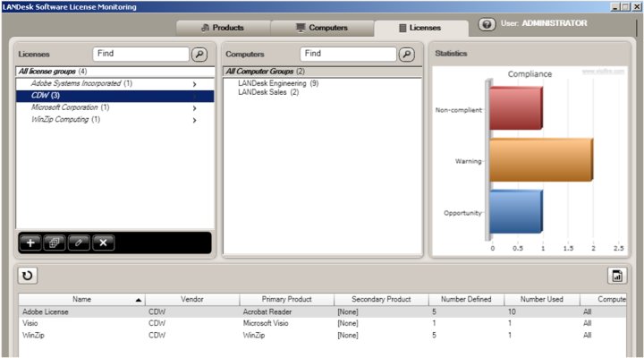
Task: Open help with the question mark icon
Action: [487, 25]
